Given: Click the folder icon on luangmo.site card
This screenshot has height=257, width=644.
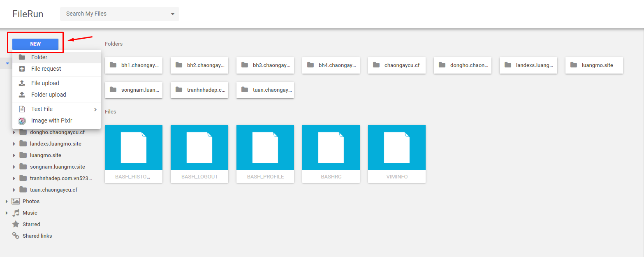Looking at the screenshot, I should [574, 65].
